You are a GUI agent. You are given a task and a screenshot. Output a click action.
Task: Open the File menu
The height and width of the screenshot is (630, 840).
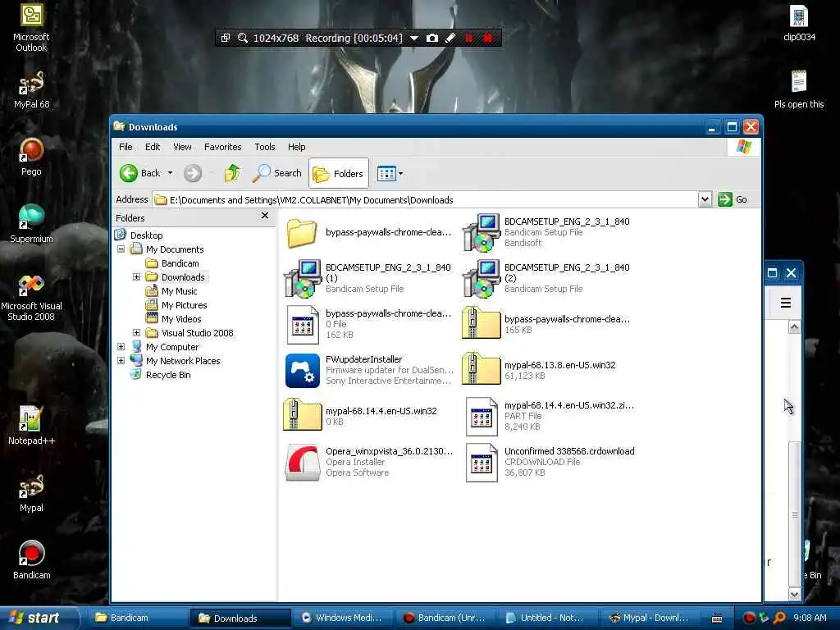(x=126, y=147)
